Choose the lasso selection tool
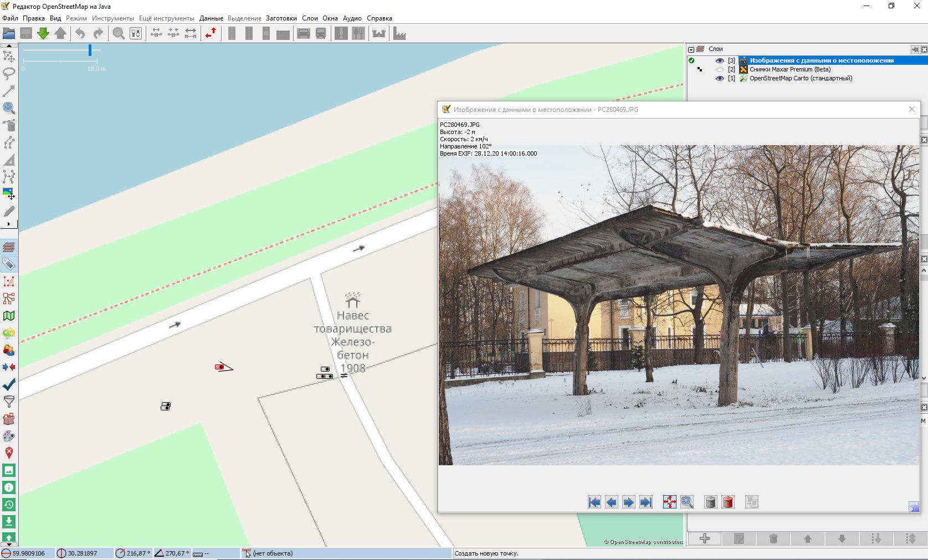 click(9, 73)
